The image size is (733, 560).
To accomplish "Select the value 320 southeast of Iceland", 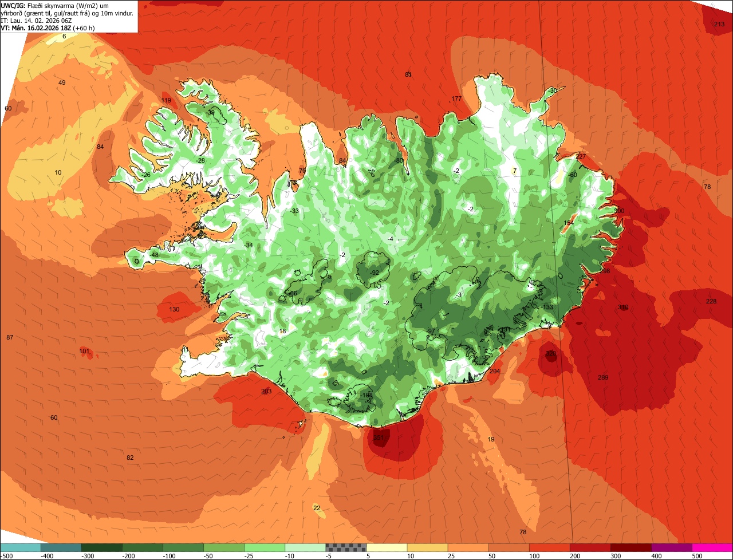I will 551,354.
